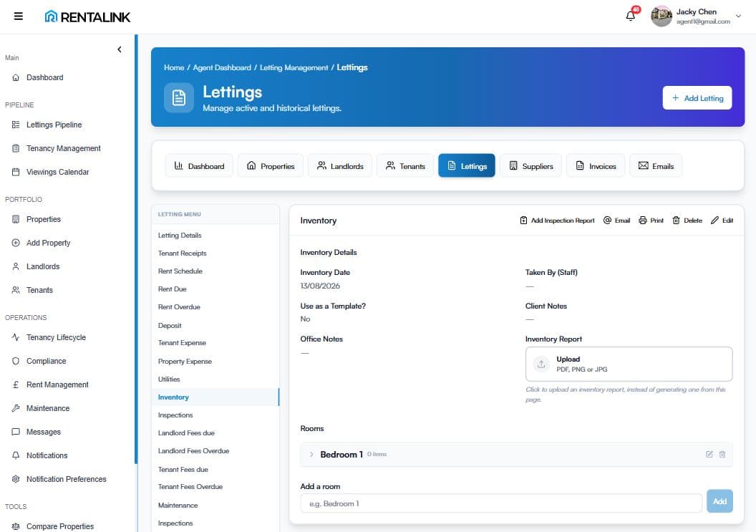
Task: Click Jacky Chen profile avatar
Action: (661, 16)
